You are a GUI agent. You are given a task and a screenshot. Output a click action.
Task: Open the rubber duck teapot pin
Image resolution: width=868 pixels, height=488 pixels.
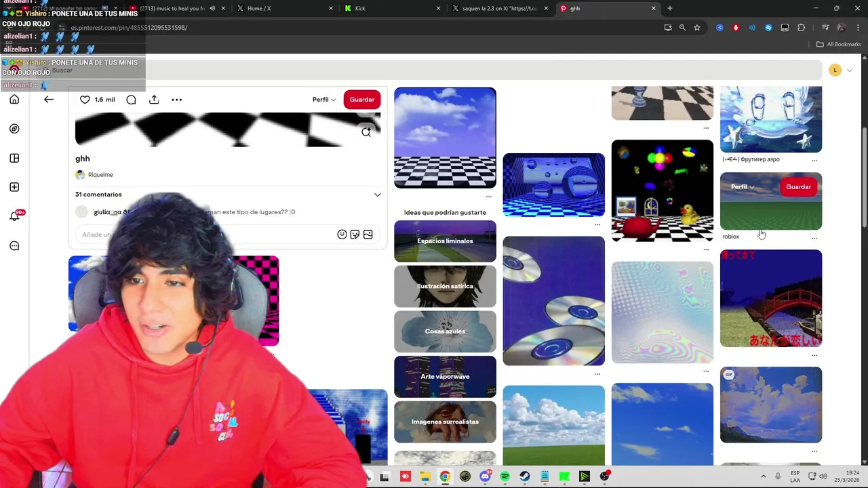click(x=663, y=191)
